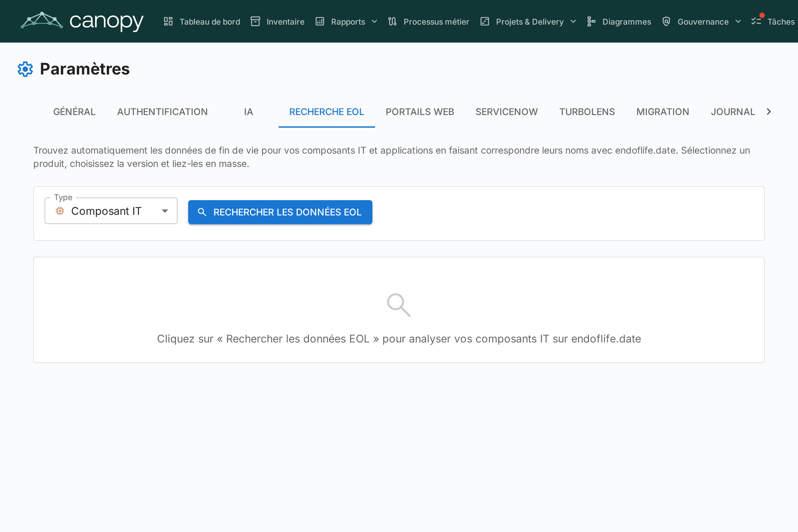The image size is (798, 532).
Task: Click the endoflife.date description paragraph
Action: pyautogui.click(x=392, y=157)
